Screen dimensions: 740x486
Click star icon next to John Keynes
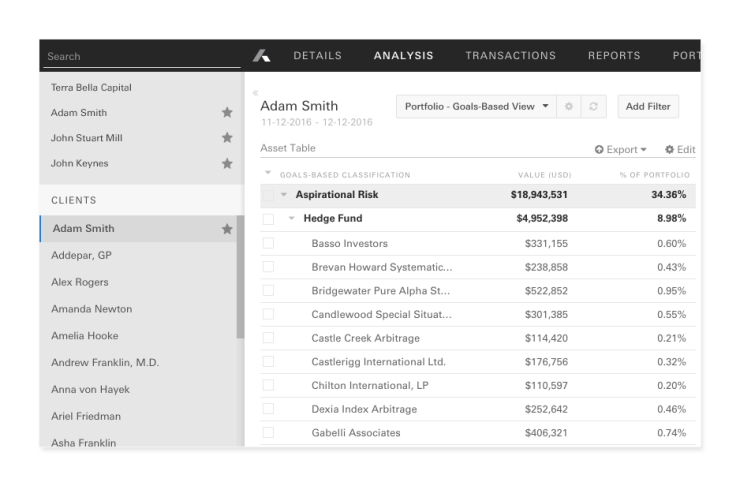(x=227, y=163)
